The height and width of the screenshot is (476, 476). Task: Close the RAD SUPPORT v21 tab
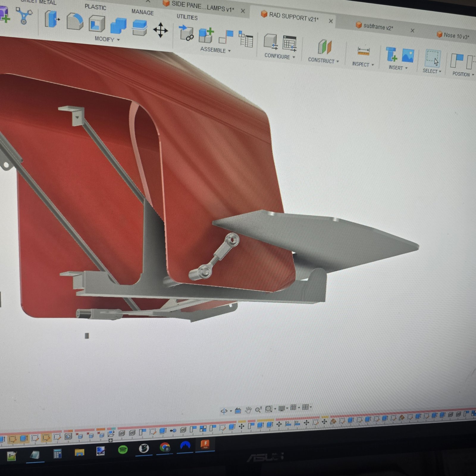tap(331, 21)
